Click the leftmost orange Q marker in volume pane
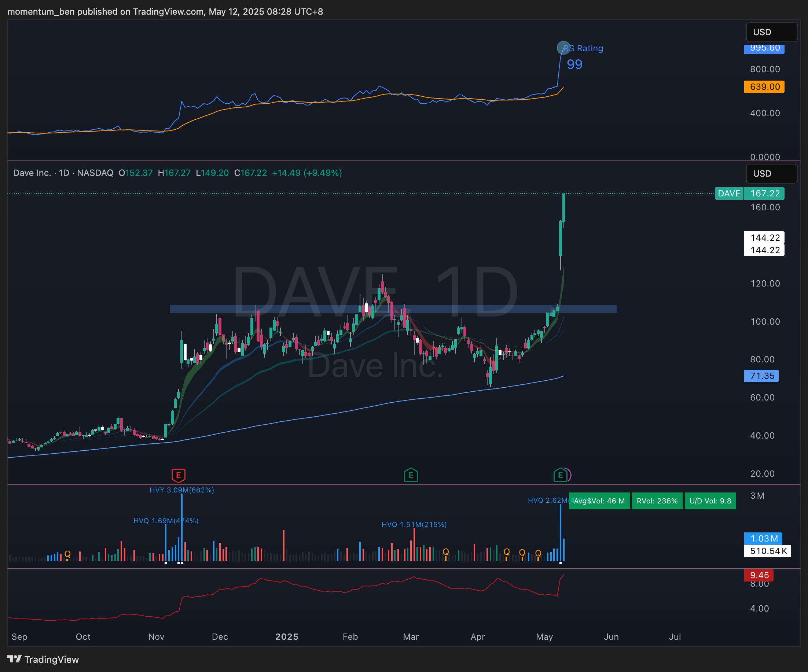Image resolution: width=808 pixels, height=672 pixels. point(67,554)
